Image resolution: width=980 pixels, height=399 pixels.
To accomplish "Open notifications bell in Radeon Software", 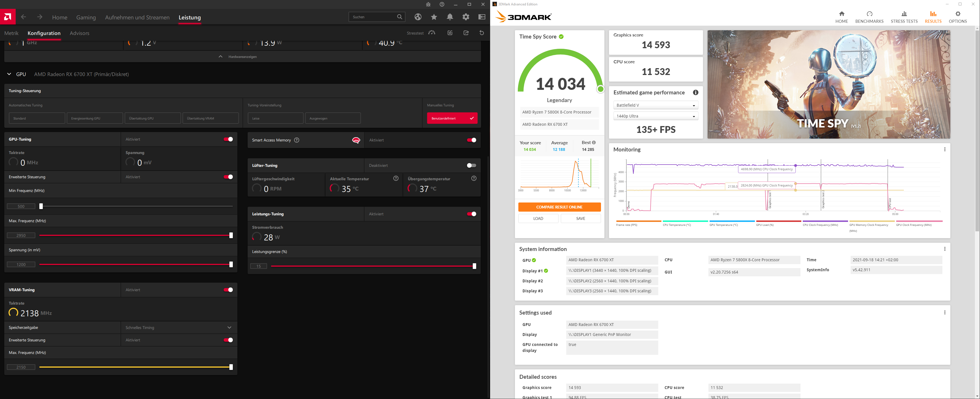I will (x=450, y=17).
